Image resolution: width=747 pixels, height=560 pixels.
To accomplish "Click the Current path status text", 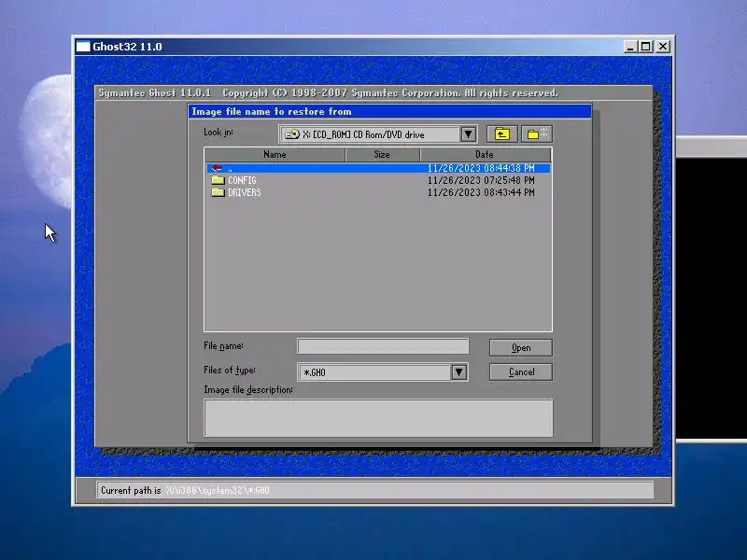I will point(185,490).
